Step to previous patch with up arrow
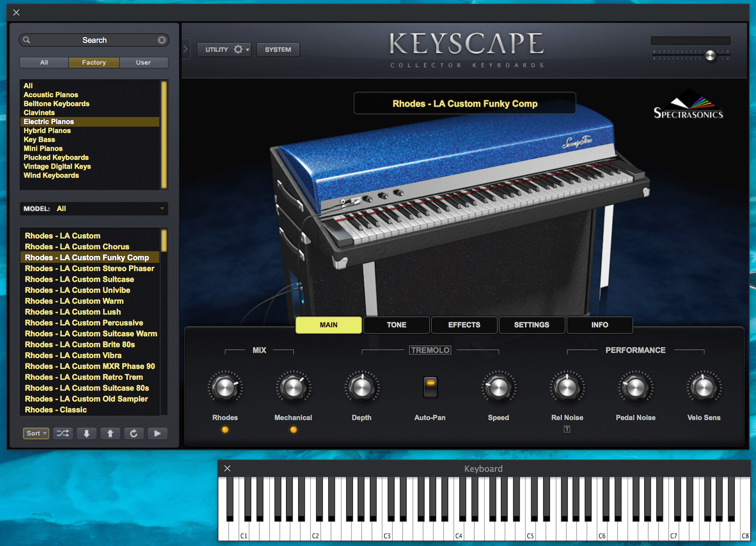This screenshot has height=546, width=756. tap(110, 433)
